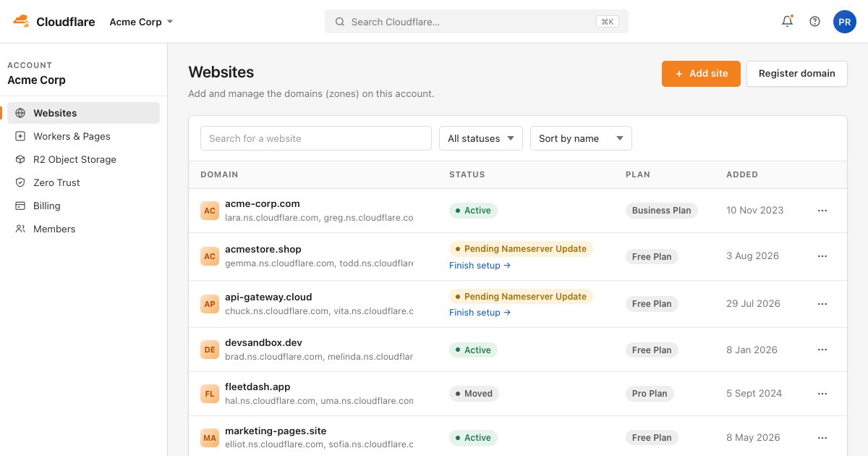Viewport: 868px width, 456px height.
Task: Click the AC avatar for acmestore.shop
Action: [210, 256]
